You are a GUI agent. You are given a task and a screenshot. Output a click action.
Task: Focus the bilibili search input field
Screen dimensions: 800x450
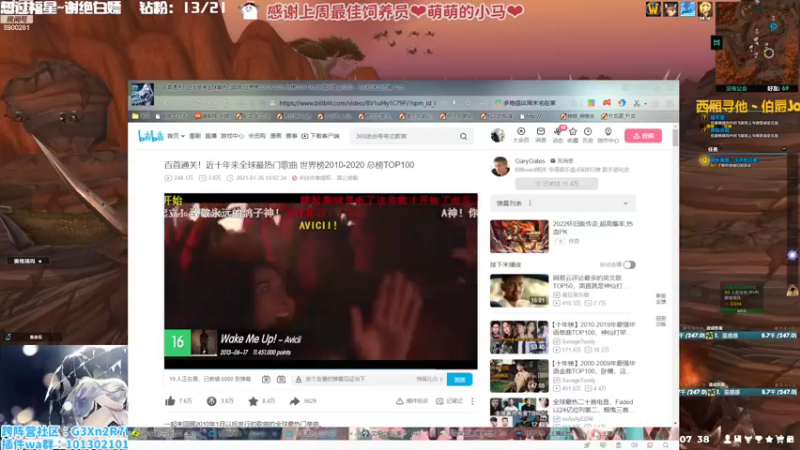pyautogui.click(x=405, y=136)
